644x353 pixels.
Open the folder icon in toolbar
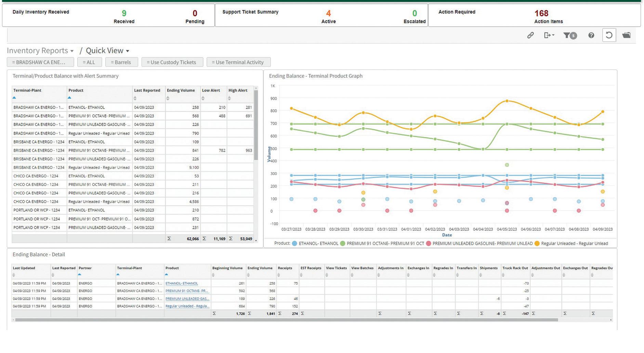[x=626, y=35]
